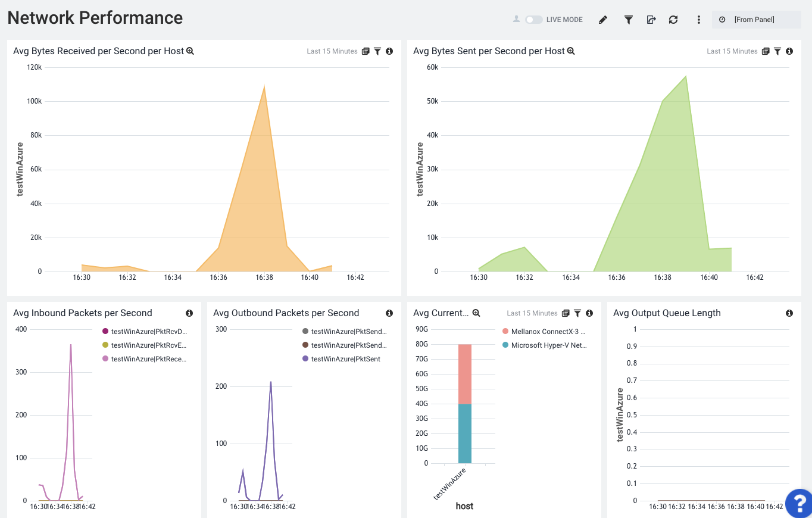The height and width of the screenshot is (518, 812).
Task: Show info for Avg Inbound Packets panel
Action: pyautogui.click(x=189, y=313)
